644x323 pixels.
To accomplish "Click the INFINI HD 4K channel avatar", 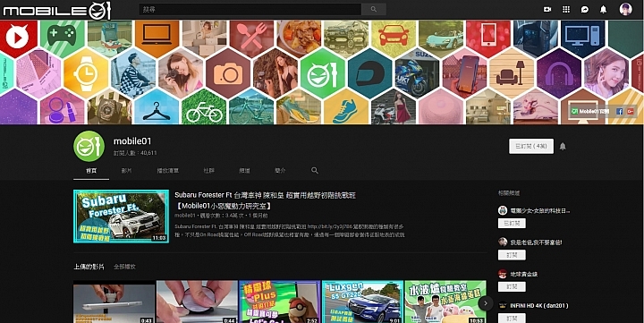I will click(503, 305).
